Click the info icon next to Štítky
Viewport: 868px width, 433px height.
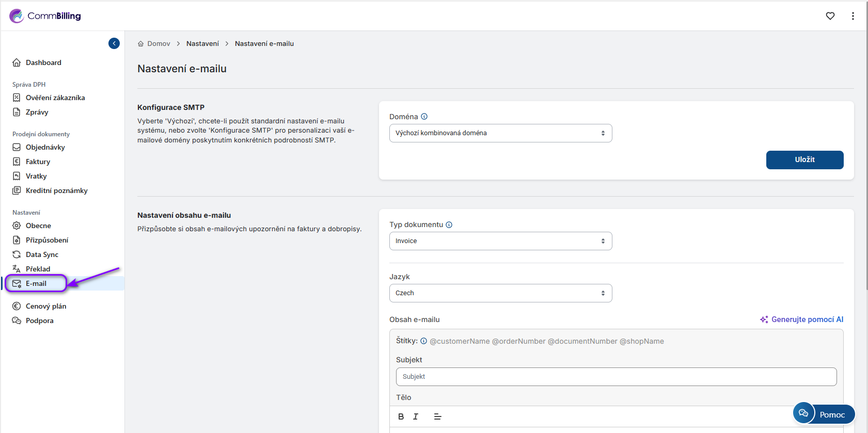point(423,341)
